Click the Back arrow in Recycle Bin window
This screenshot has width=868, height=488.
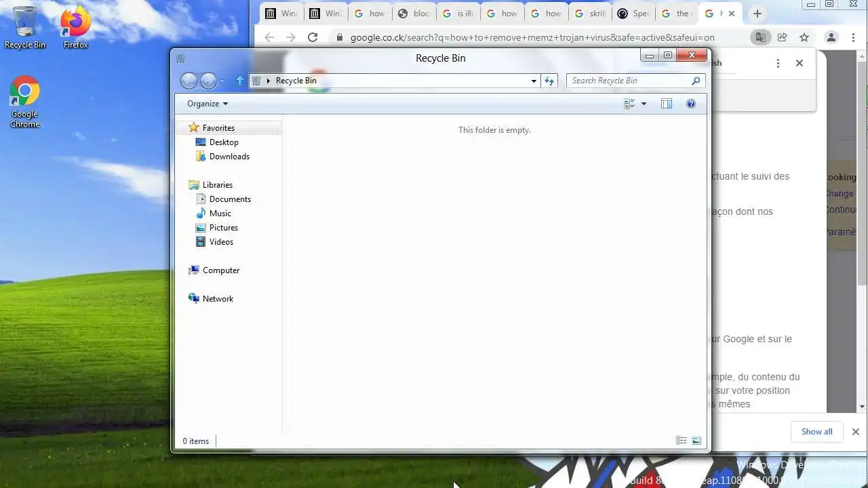pyautogui.click(x=189, y=81)
